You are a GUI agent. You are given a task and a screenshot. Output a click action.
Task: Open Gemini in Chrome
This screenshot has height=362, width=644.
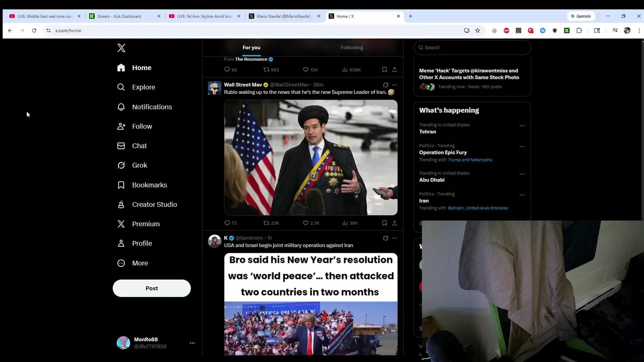point(581,16)
